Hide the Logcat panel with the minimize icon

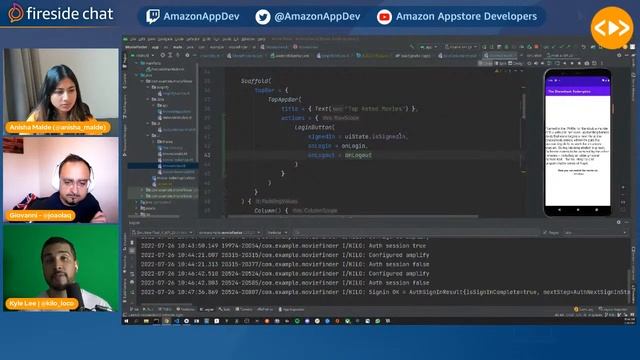click(x=627, y=222)
